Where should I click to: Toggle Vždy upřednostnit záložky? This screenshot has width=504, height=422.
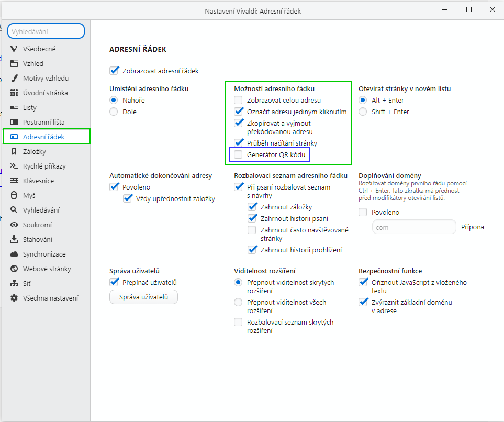click(x=127, y=198)
